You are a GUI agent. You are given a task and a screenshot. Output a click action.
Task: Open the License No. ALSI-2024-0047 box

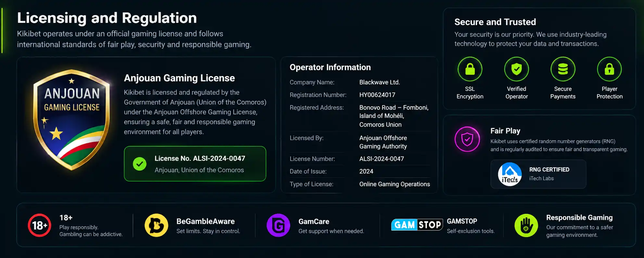[x=195, y=164]
